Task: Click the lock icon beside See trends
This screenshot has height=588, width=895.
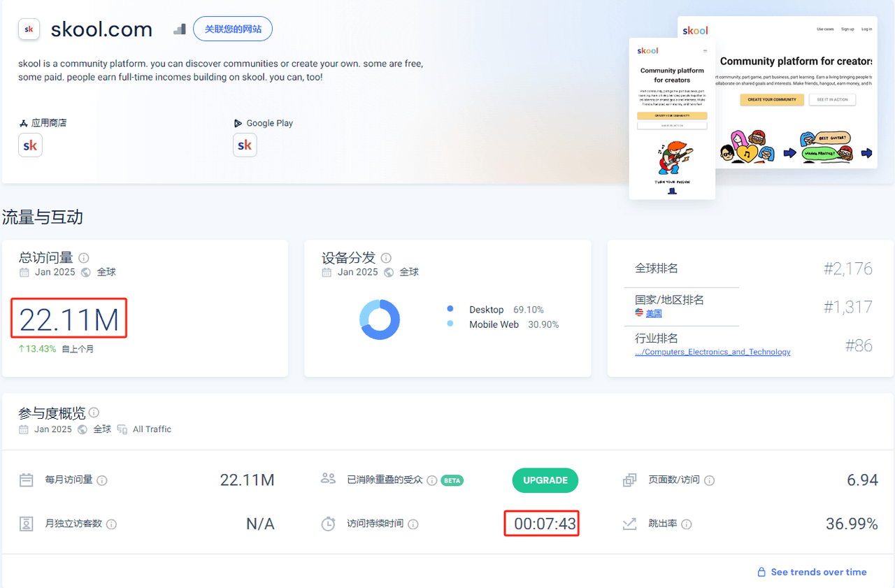Action: (761, 572)
